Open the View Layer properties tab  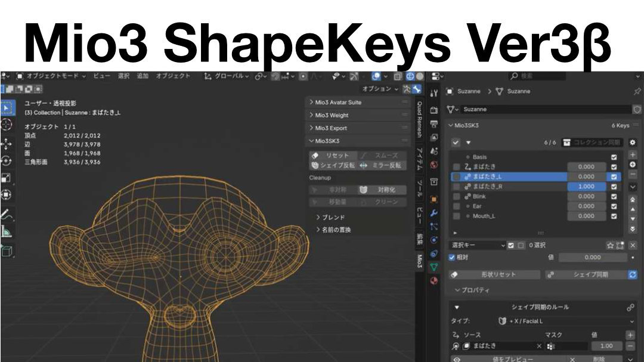tap(434, 137)
